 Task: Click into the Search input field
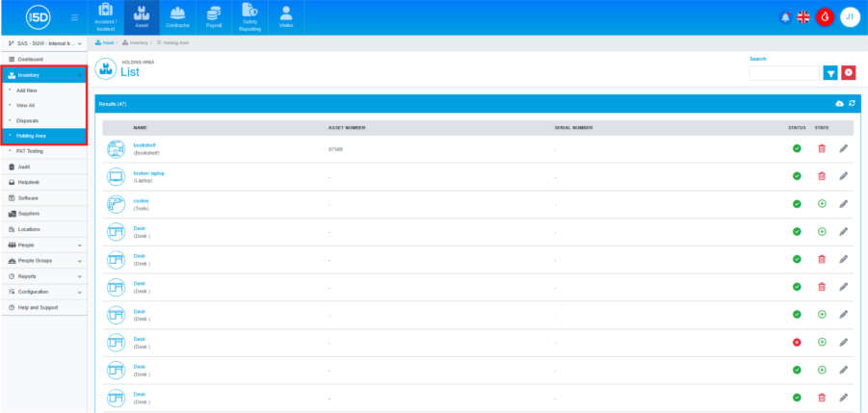click(x=783, y=73)
